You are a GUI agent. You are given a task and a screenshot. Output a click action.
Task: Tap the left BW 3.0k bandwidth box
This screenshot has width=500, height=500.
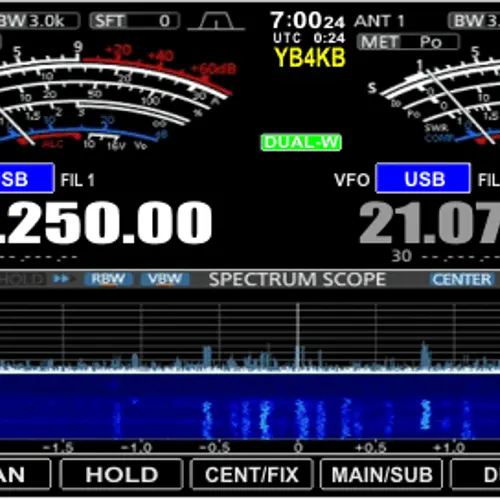[x=39, y=21]
